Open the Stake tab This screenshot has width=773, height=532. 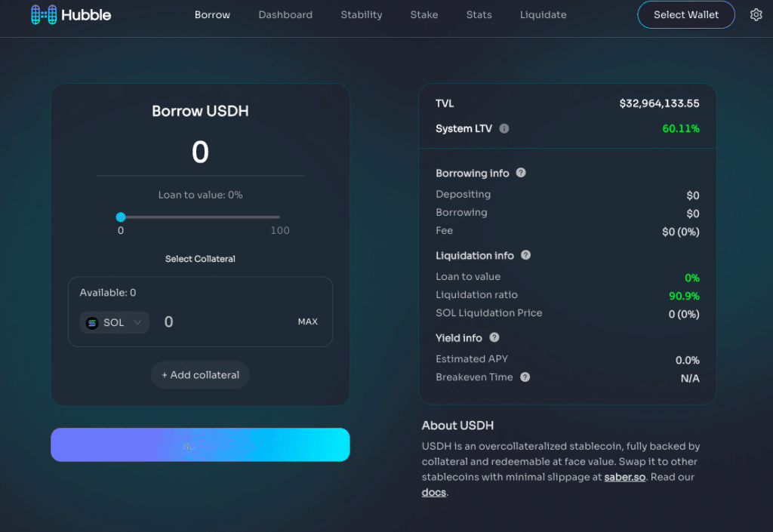click(424, 15)
